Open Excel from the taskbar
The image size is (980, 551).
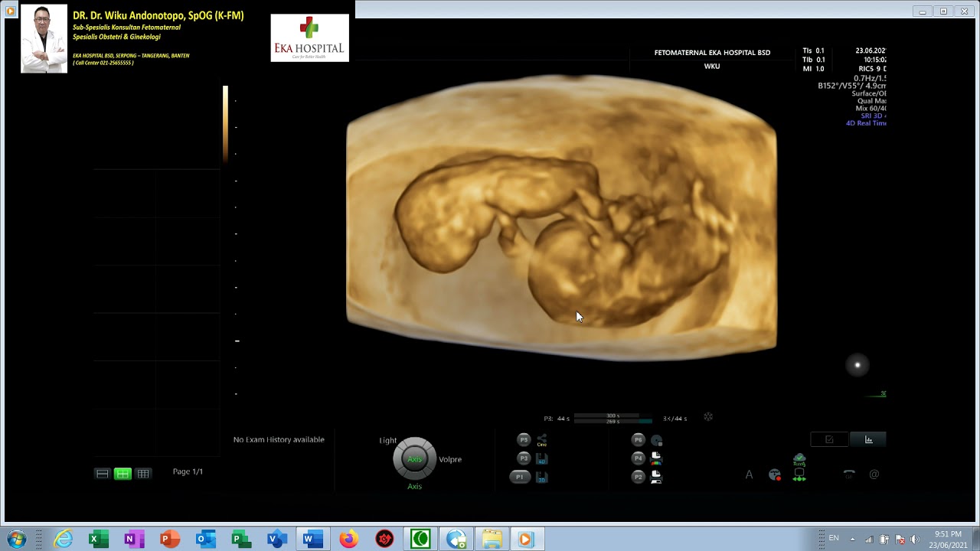[98, 540]
